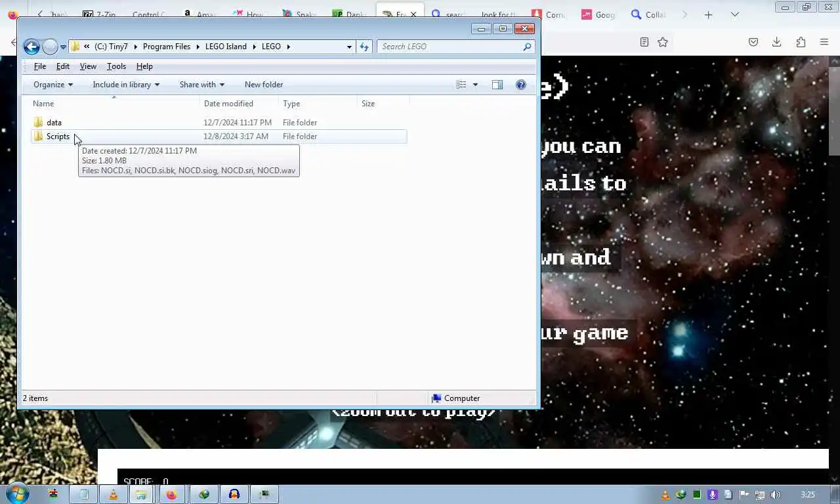
Task: Click the headphones app taskbar button
Action: 234,494
